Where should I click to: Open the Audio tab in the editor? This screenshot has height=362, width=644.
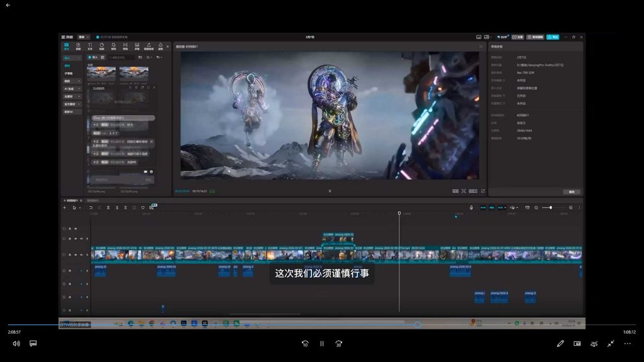(x=78, y=47)
